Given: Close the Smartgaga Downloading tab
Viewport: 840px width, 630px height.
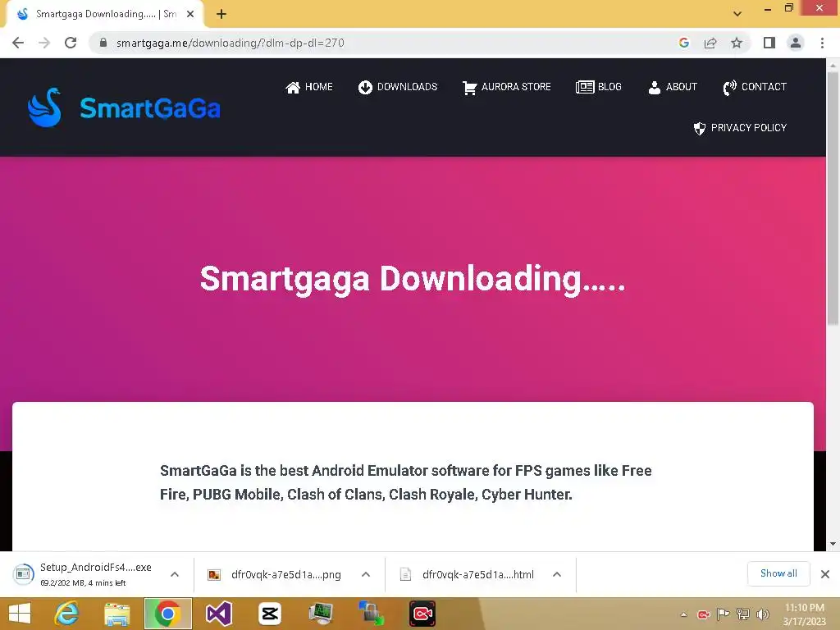Looking at the screenshot, I should [190, 15].
